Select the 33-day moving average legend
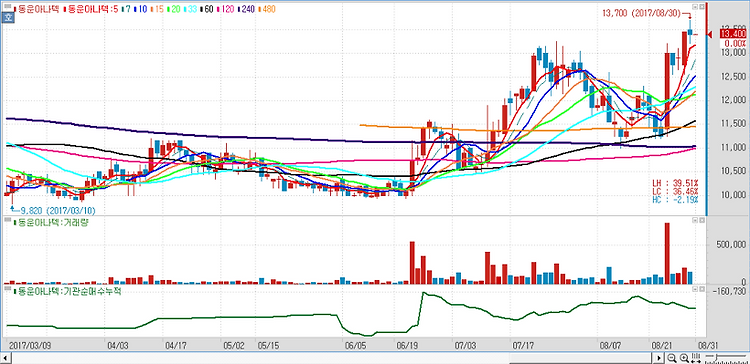 (x=189, y=9)
